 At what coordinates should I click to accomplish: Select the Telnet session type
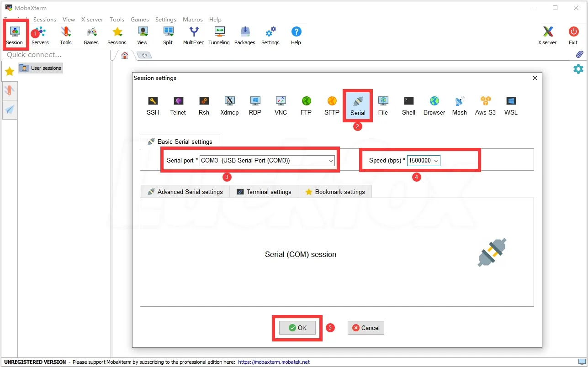click(178, 106)
